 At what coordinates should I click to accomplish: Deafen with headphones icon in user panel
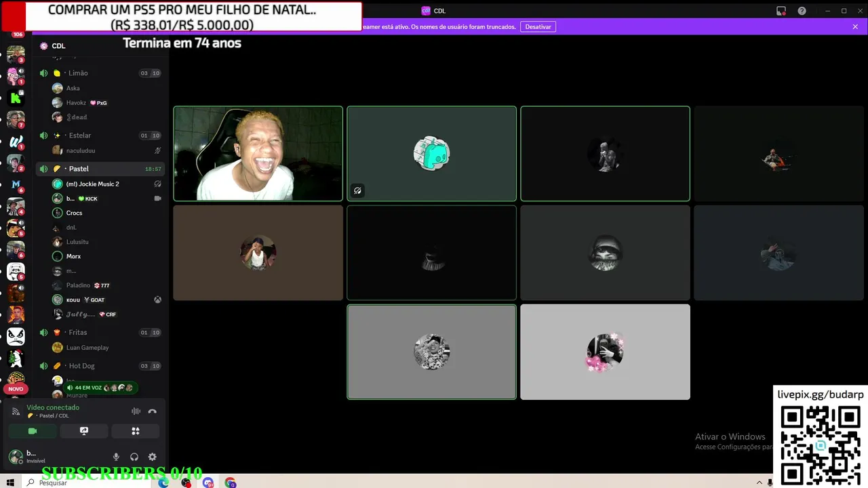pyautogui.click(x=134, y=457)
